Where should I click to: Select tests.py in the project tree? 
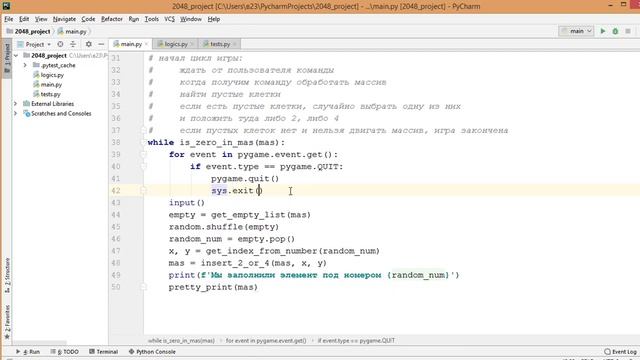click(50, 94)
